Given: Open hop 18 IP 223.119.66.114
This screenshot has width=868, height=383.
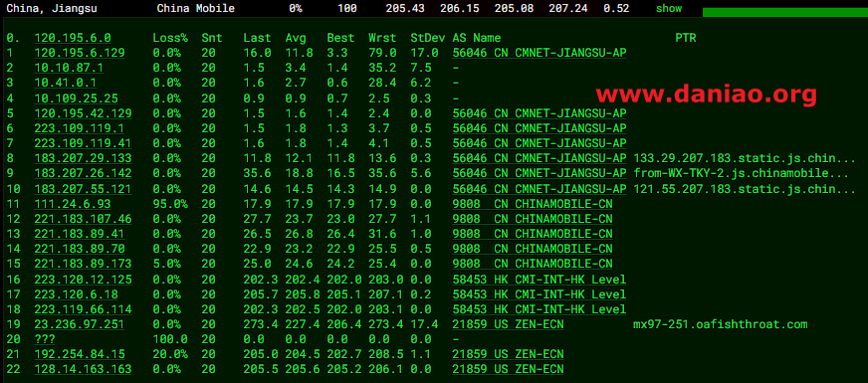Looking at the screenshot, I should click(x=83, y=308).
